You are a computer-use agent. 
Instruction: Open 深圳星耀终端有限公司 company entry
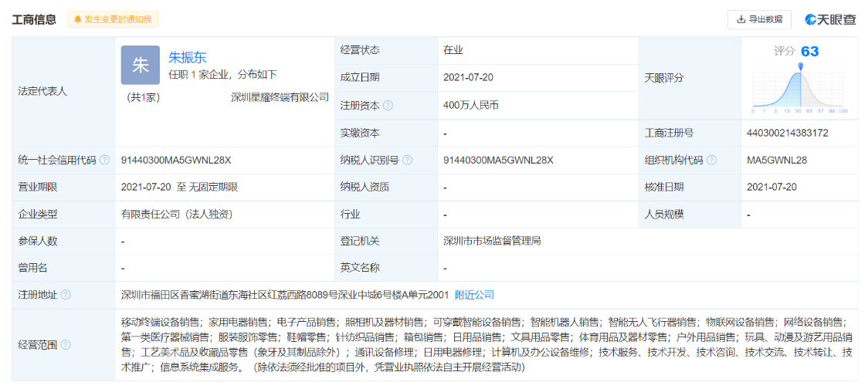click(280, 98)
